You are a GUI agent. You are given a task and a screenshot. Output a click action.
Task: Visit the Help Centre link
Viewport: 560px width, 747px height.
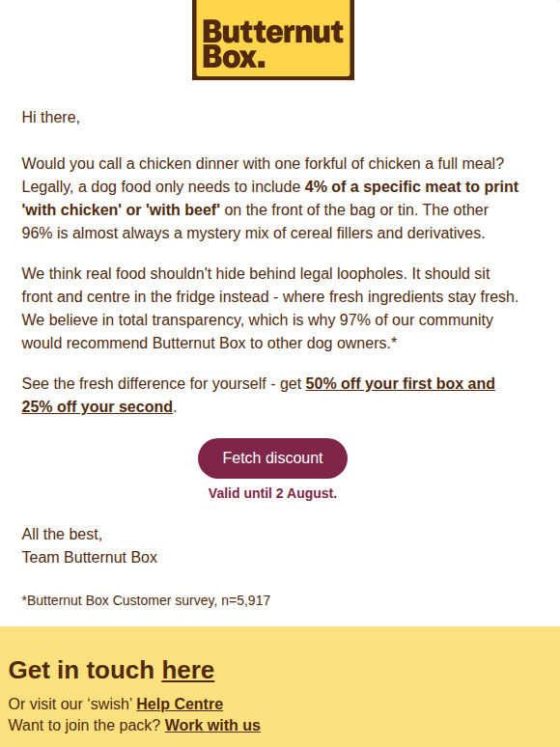180,705
